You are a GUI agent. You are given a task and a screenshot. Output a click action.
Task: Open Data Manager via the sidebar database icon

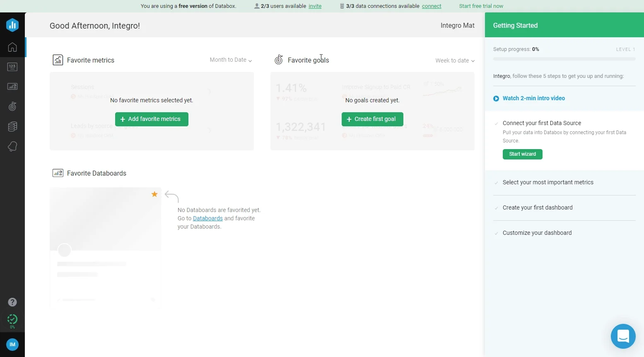coord(12,126)
